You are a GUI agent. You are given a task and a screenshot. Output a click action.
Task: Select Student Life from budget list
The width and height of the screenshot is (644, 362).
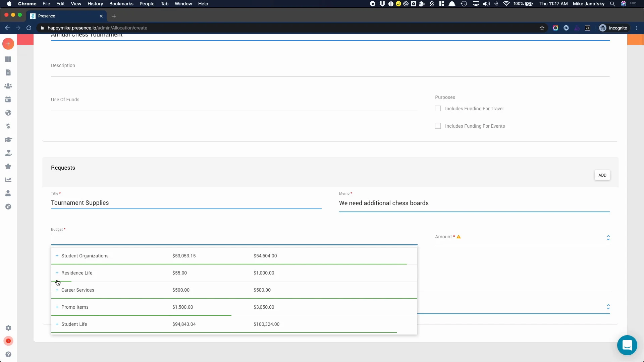coord(74,324)
